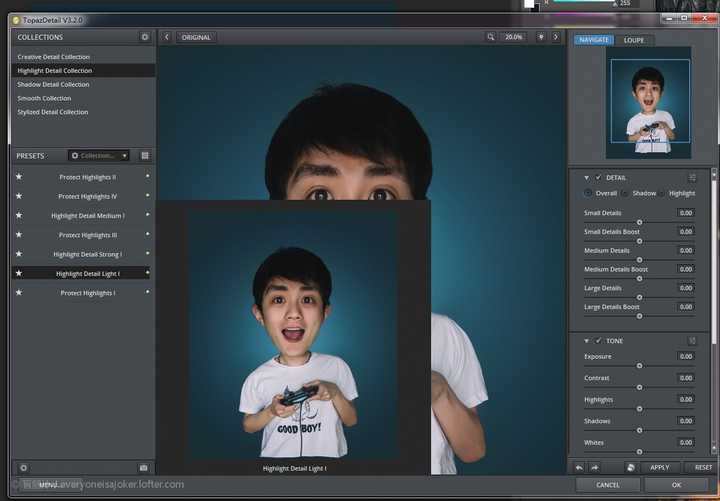720x501 pixels.
Task: Click the Highlights value field
Action: (x=686, y=400)
